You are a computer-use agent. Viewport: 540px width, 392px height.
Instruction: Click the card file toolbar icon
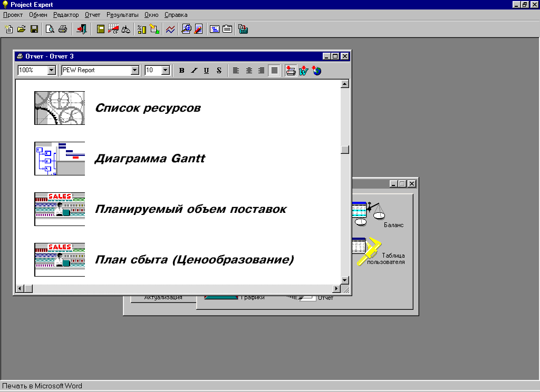pyautogui.click(x=227, y=30)
